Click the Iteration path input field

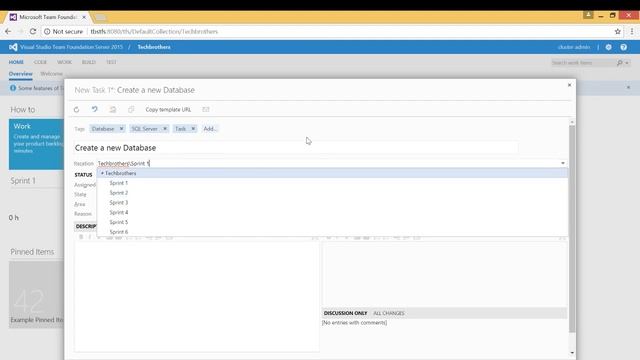(328, 163)
